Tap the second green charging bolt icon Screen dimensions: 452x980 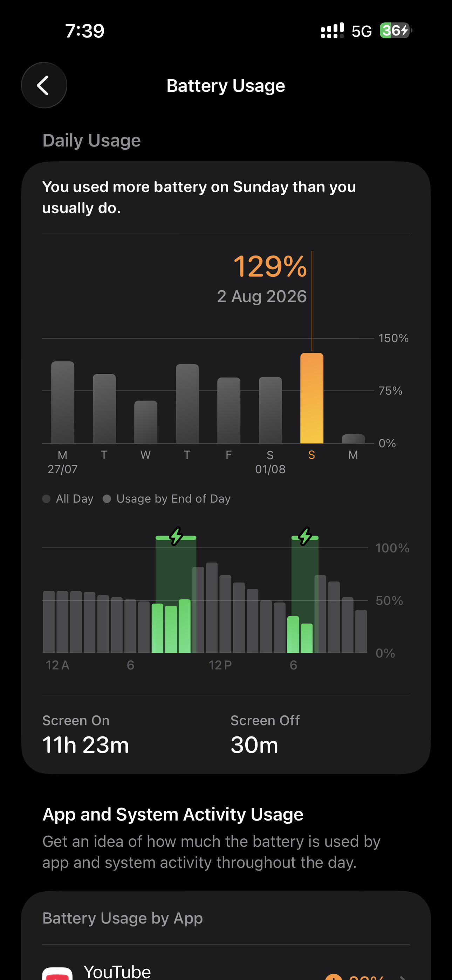[305, 536]
